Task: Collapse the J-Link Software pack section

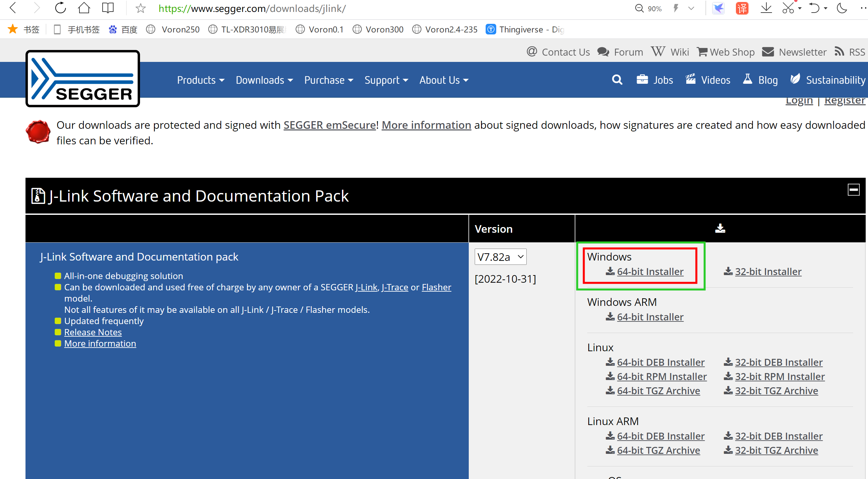Action: pos(853,190)
